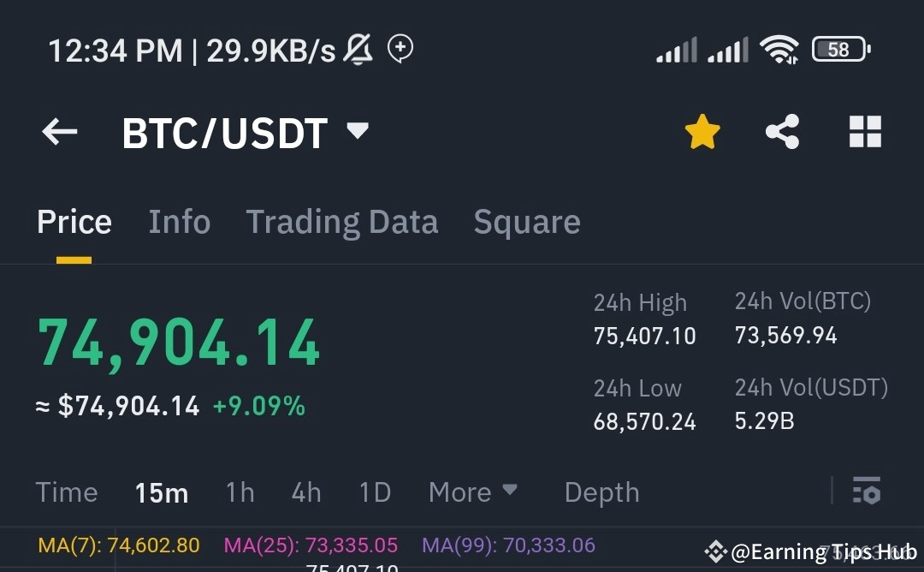Screen dimensions: 924x572
Task: Switch chart to the 4h interval
Action: point(305,492)
